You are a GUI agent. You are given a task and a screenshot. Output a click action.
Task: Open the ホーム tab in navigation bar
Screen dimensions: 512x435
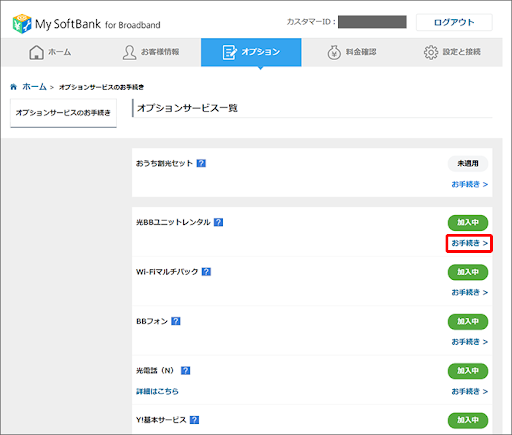click(50, 52)
